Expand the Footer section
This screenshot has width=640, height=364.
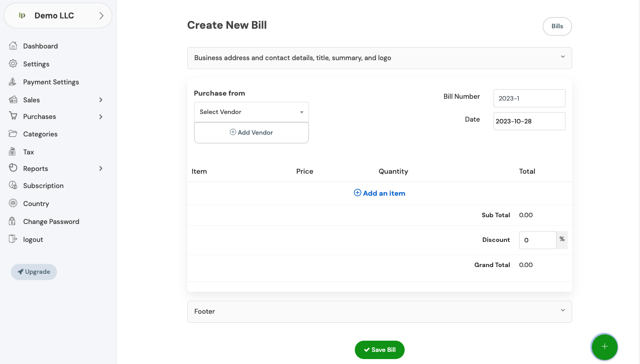point(379,311)
